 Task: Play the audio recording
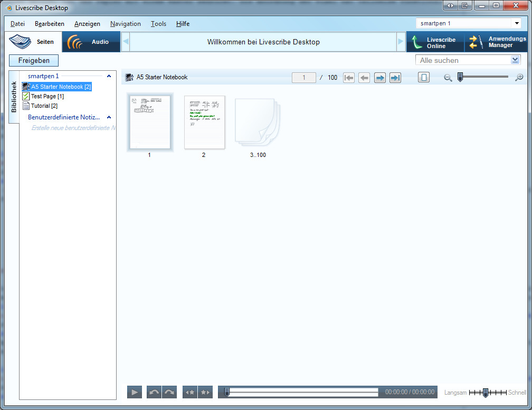pyautogui.click(x=135, y=393)
